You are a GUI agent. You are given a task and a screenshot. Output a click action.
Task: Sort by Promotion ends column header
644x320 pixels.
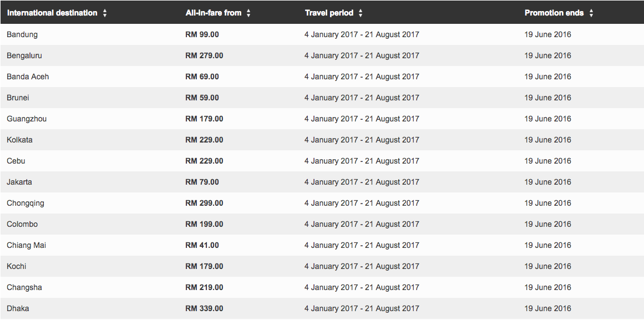tap(554, 13)
